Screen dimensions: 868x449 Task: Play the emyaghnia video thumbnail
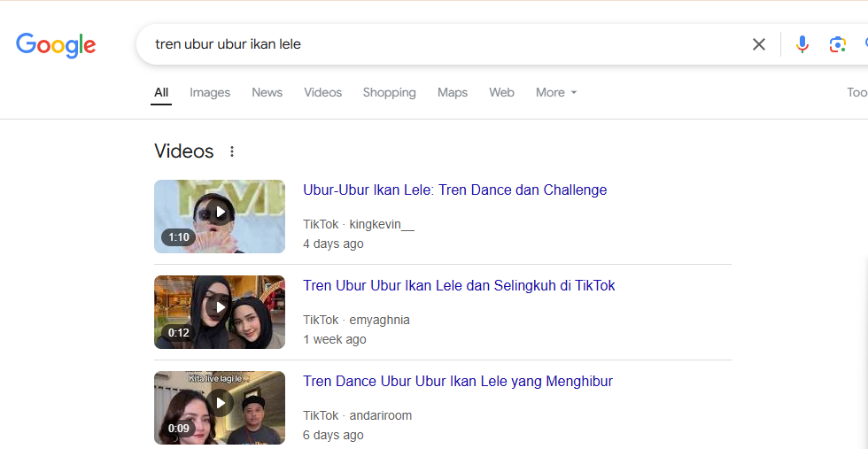coord(220,313)
